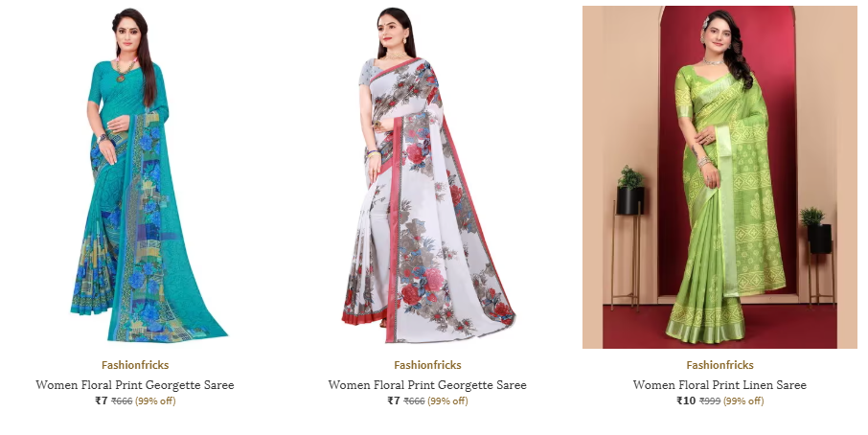
Task: Click the struck-through ₹666 under the teal saree
Action: (x=122, y=401)
